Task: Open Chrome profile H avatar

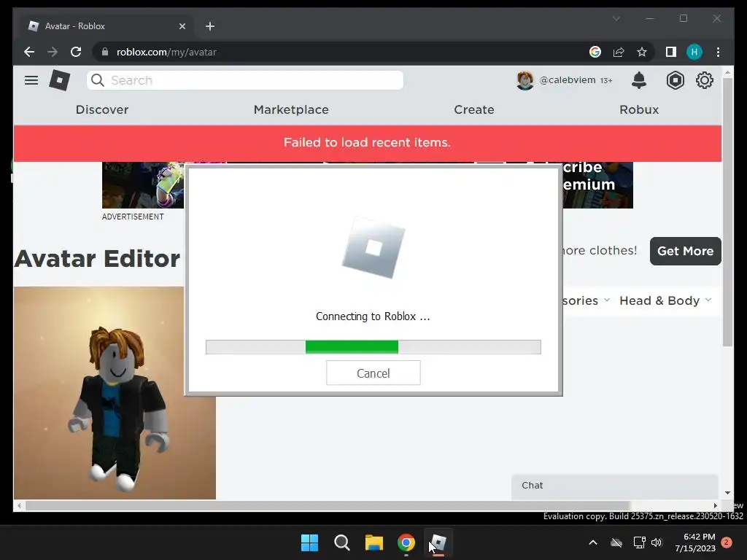Action: tap(694, 52)
